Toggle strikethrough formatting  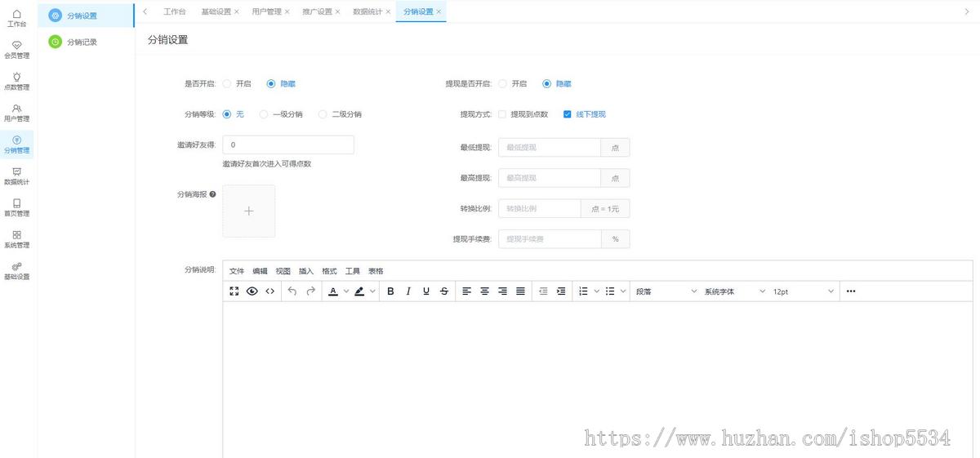point(444,291)
